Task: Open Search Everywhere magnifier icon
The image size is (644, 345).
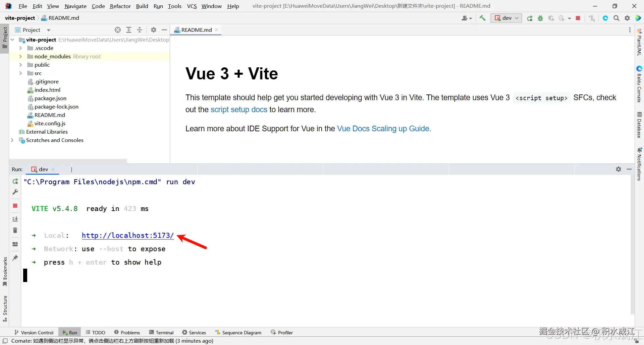Action: click(x=616, y=18)
